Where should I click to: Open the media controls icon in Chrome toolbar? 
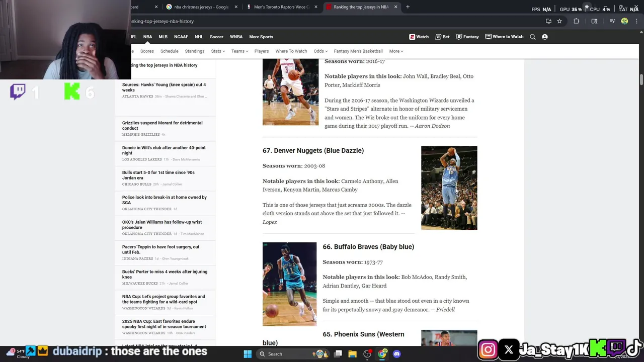[612, 21]
